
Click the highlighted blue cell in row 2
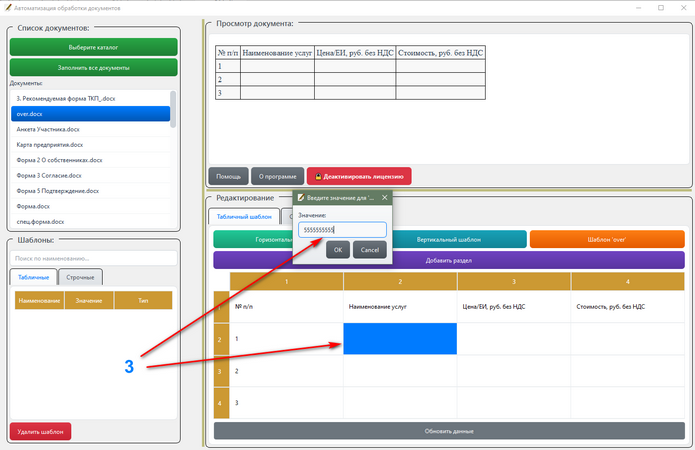(x=400, y=339)
